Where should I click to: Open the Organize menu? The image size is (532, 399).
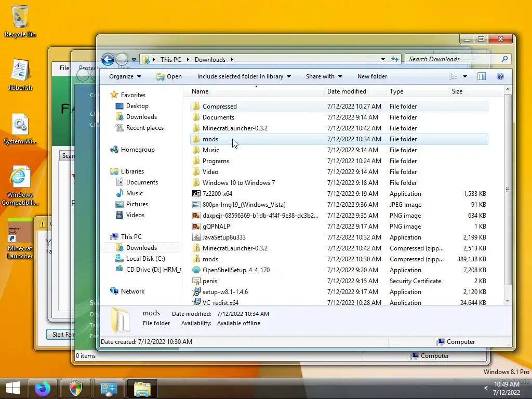tap(125, 76)
